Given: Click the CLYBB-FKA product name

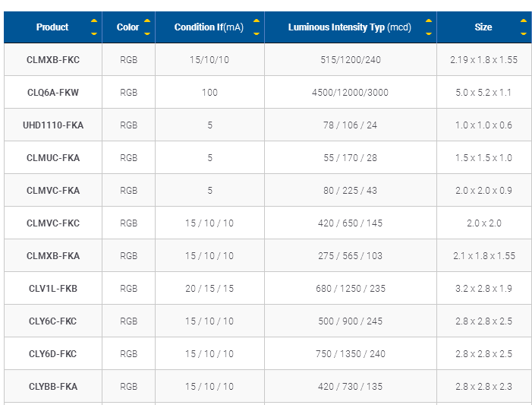Looking at the screenshot, I should click(x=53, y=386).
